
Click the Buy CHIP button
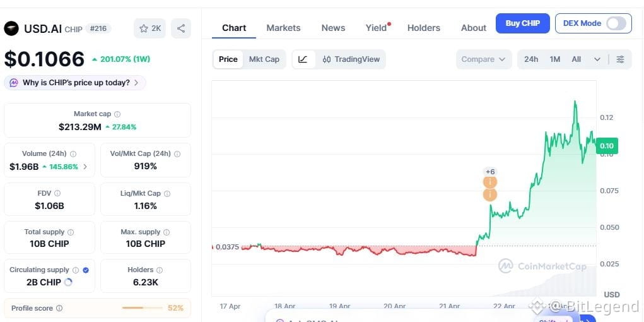(522, 23)
